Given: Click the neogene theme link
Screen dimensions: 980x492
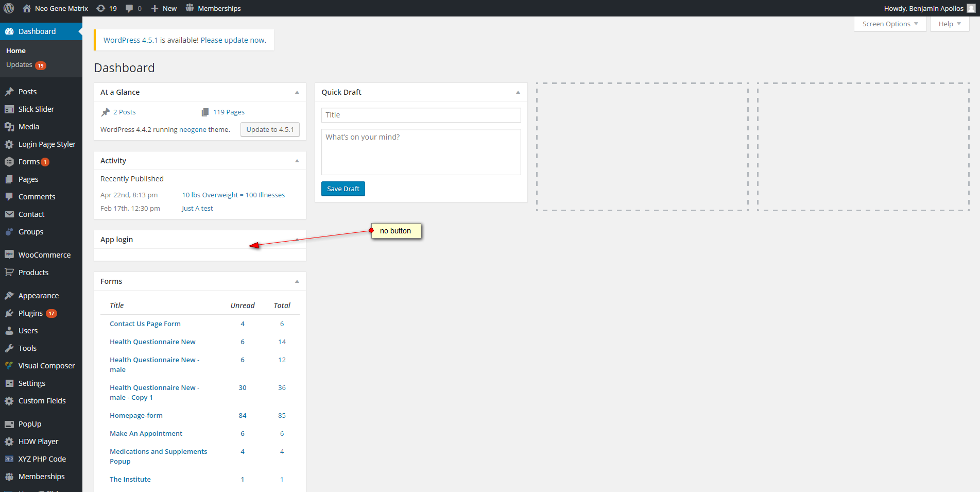Looking at the screenshot, I should point(193,130).
